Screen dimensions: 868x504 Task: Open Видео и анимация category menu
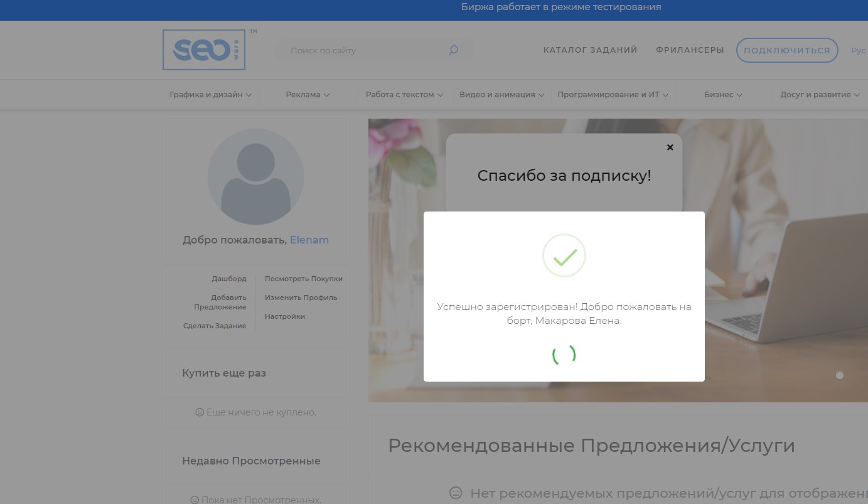pos(501,95)
